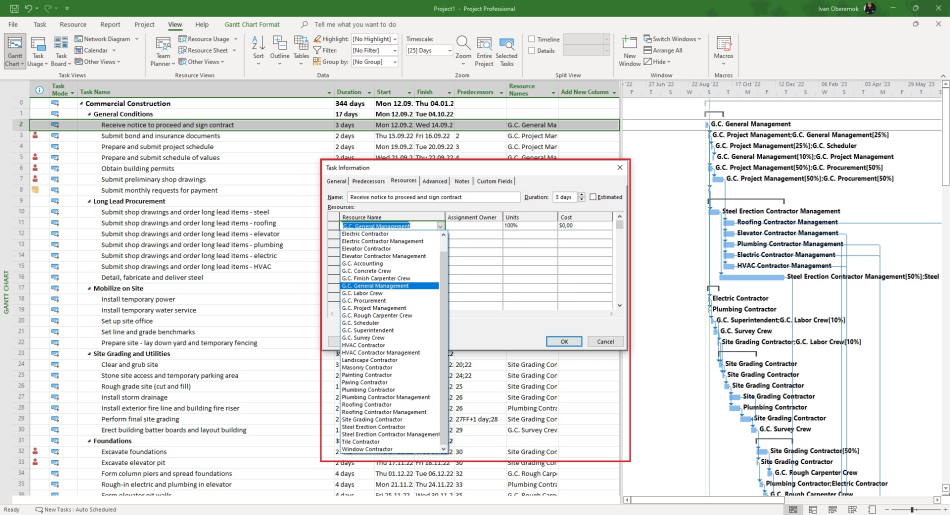
Task: Select Window Contractor in dropdown list
Action: pyautogui.click(x=390, y=450)
